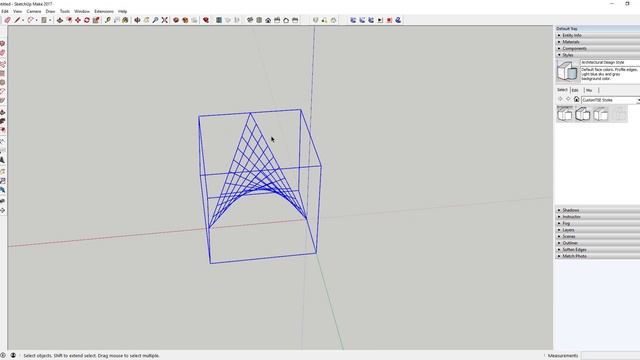Viewport: 640px width, 360px height.
Task: Expand the Soften Edges panel
Action: click(598, 249)
